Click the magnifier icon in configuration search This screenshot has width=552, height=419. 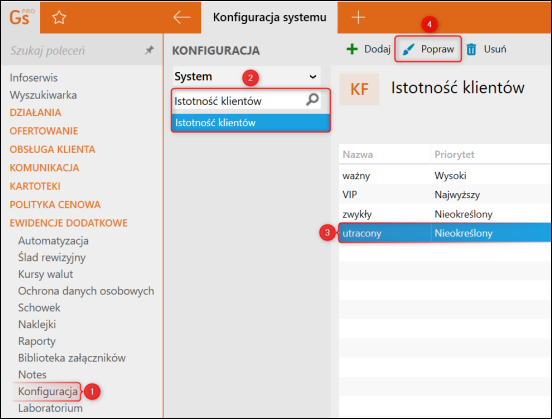point(312,100)
